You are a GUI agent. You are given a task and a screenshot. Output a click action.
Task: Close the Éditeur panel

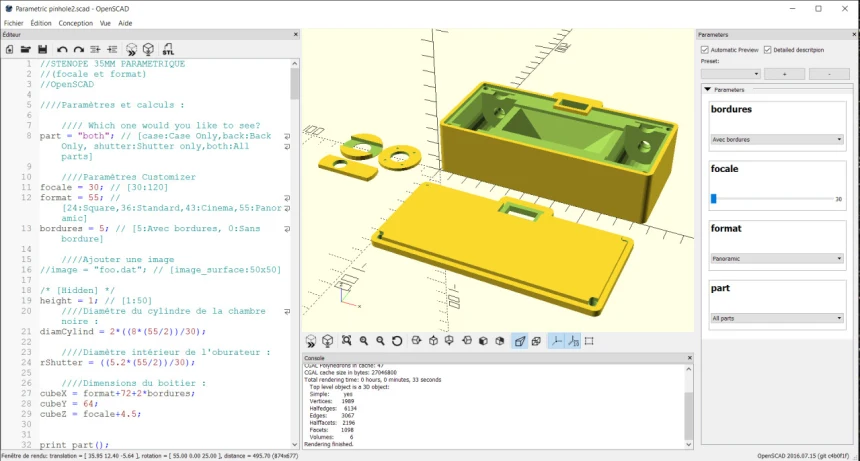296,35
